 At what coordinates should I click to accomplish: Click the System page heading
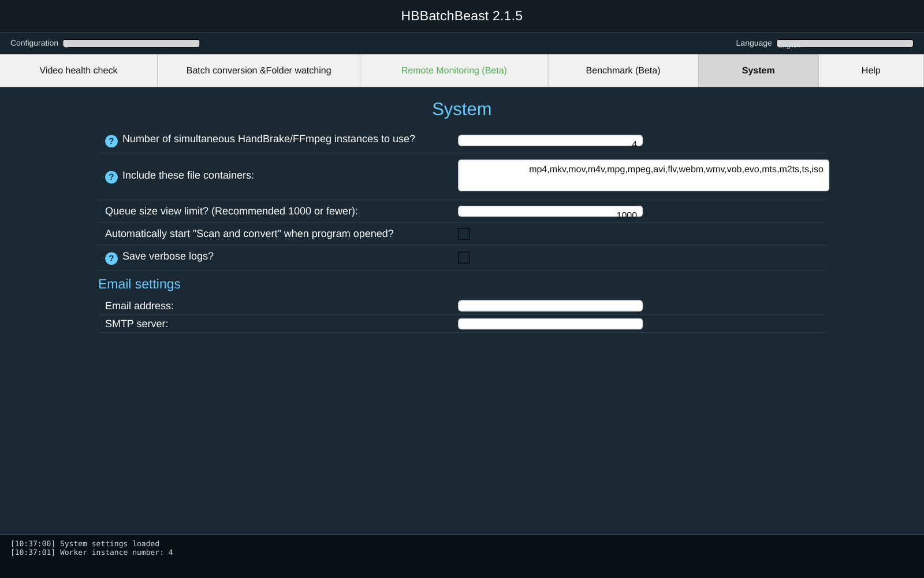(462, 109)
